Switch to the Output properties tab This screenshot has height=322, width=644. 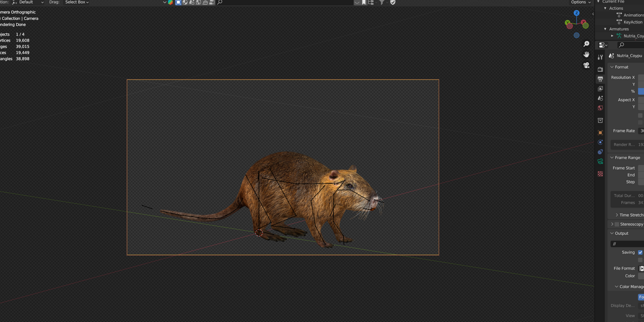600,79
